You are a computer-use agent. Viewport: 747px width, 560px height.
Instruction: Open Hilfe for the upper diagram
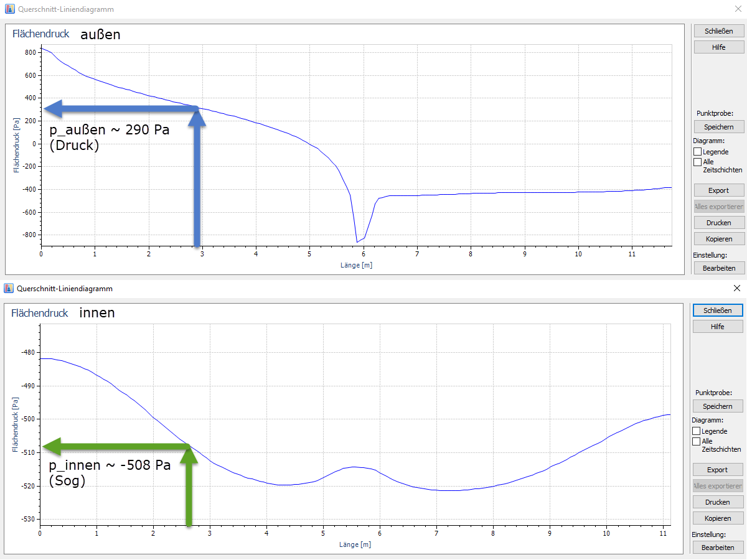718,47
